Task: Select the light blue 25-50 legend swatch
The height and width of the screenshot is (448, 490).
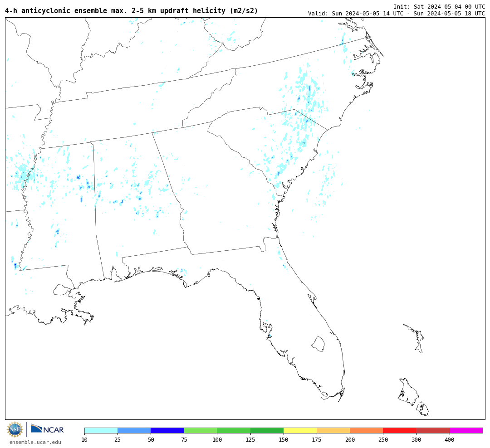Action: (134, 430)
